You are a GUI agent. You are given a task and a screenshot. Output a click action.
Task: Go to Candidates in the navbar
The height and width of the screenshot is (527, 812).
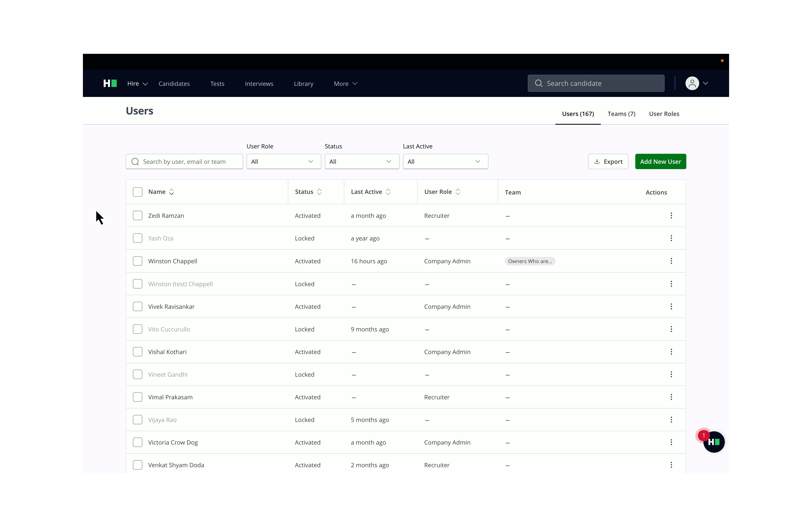pos(174,84)
